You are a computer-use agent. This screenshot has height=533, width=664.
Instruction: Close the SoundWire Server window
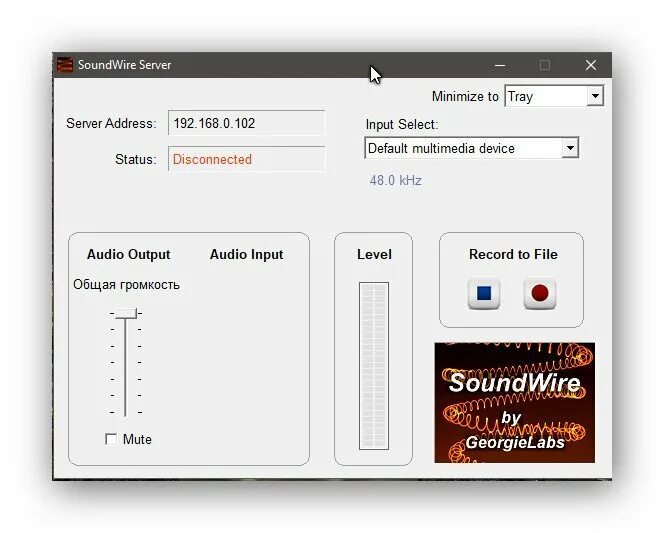click(x=591, y=65)
